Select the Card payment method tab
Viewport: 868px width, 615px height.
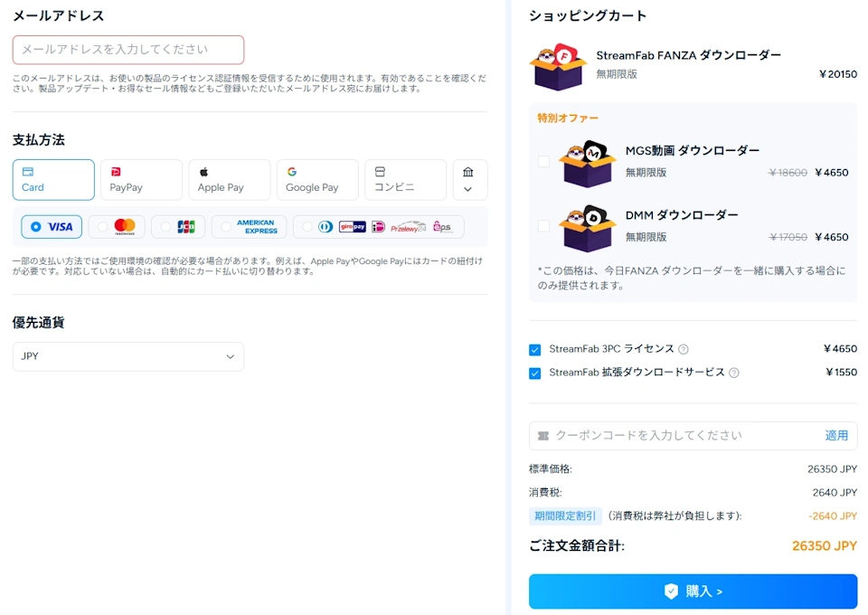click(53, 180)
